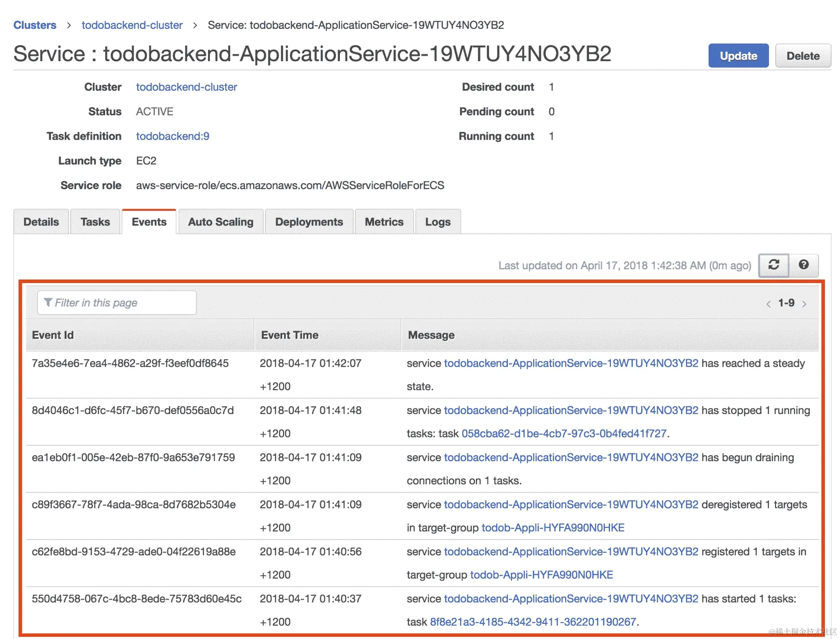Switch to the Details tab
Viewport: 840px width, 639px height.
(x=41, y=222)
